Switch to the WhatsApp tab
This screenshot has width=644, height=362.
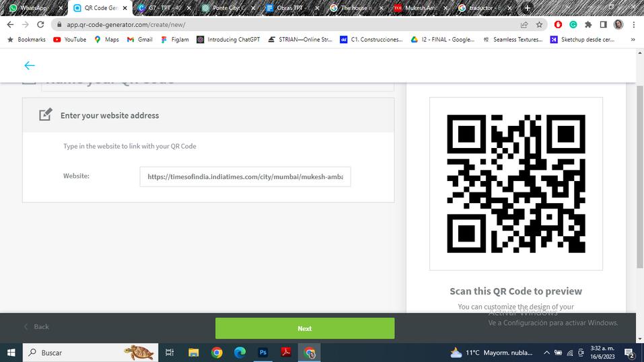35,8
